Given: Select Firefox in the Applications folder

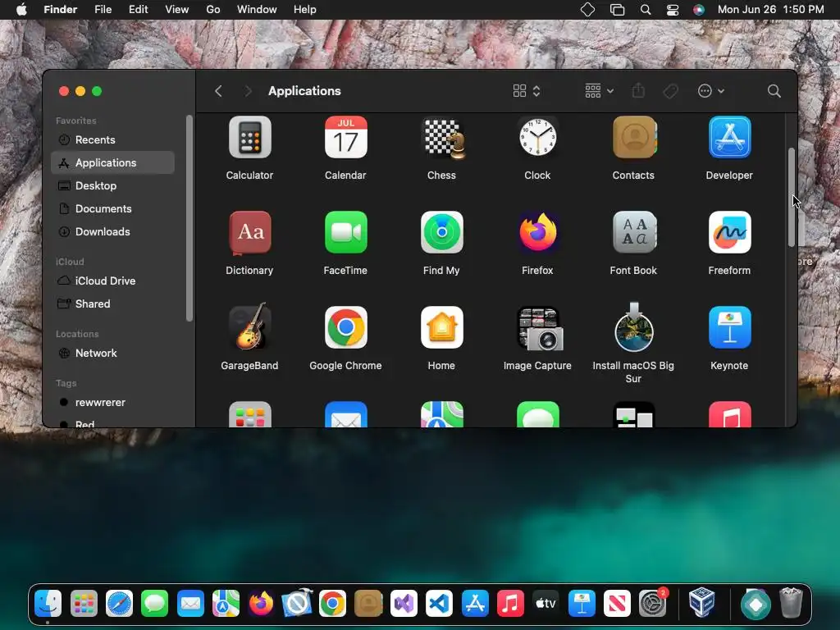Looking at the screenshot, I should (x=537, y=232).
